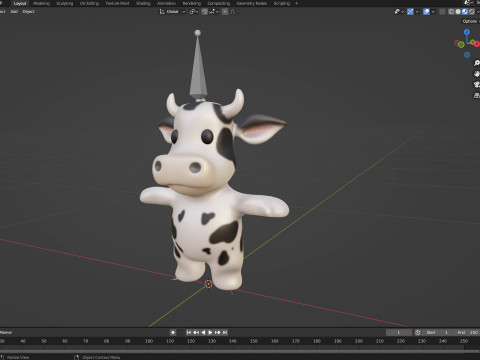
Task: Click the pan view hand icon
Action: click(x=477, y=74)
